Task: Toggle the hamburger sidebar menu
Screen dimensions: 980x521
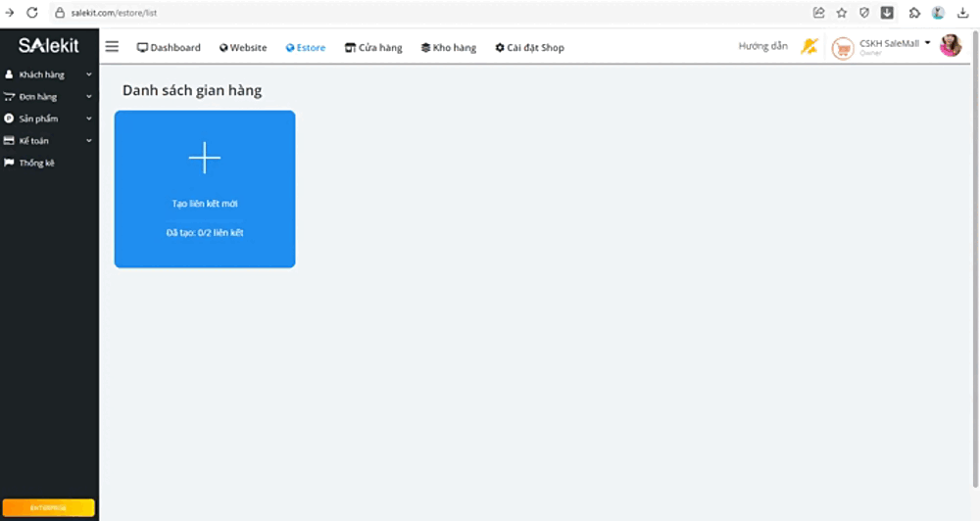Action: point(112,47)
